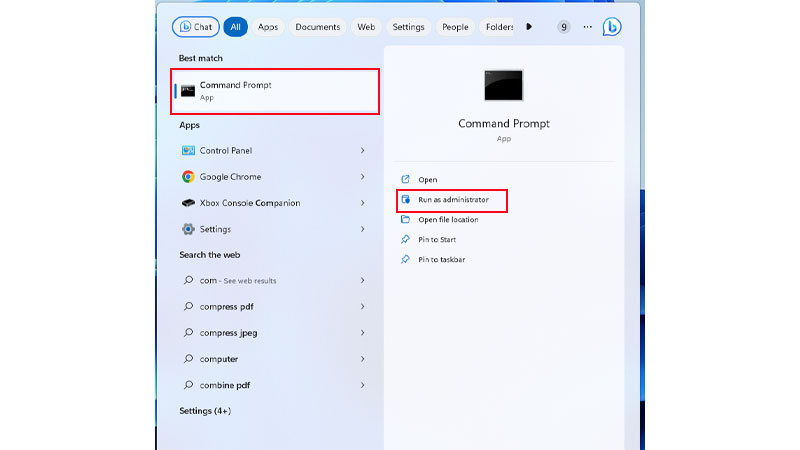Switch to the Documents filter
Screen dimensions: 800x450
317,27
